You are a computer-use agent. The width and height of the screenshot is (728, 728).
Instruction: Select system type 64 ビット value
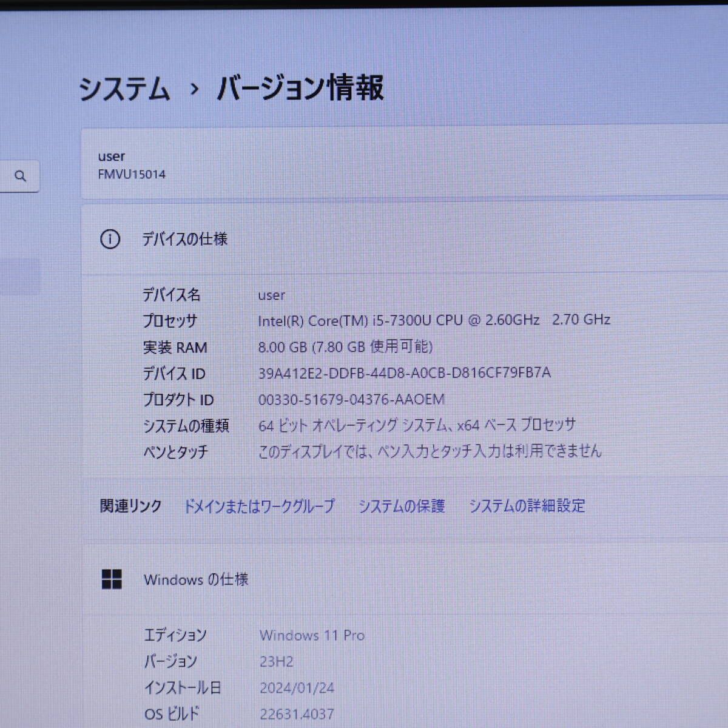417,425
